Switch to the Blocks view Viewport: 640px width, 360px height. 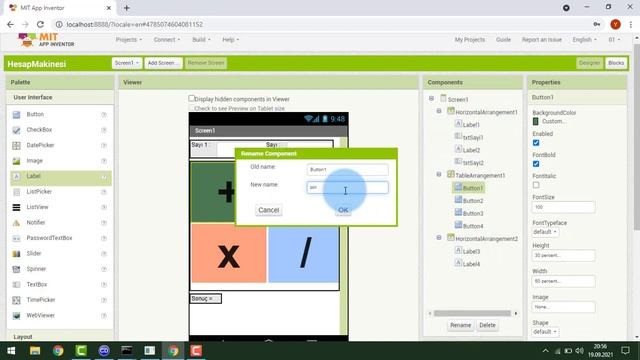point(616,63)
